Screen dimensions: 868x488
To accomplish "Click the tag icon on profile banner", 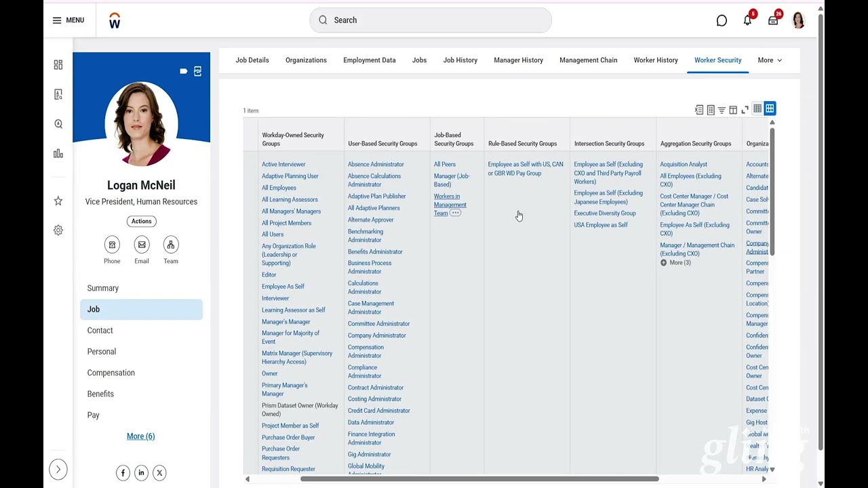I will click(x=184, y=71).
